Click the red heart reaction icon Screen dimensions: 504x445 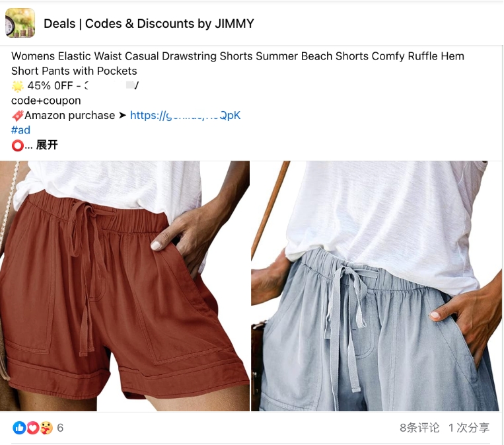(x=32, y=428)
